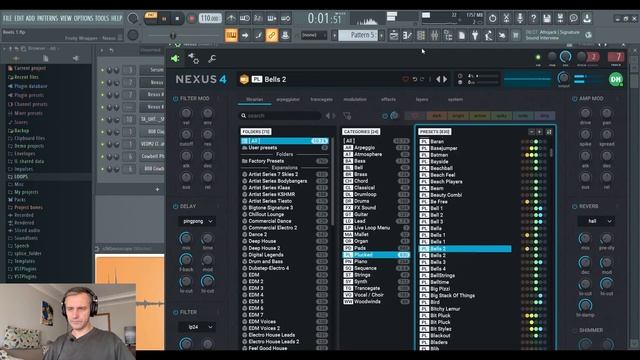Select the Deep House expansion

[284, 241]
